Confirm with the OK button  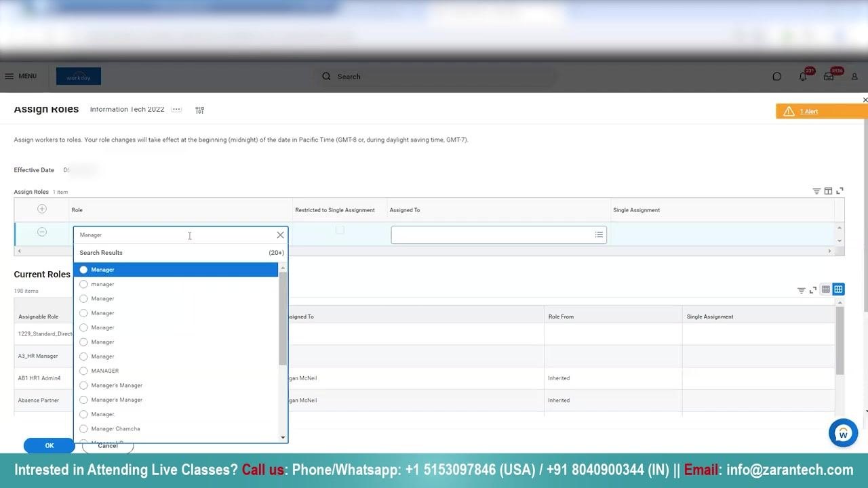tap(50, 445)
